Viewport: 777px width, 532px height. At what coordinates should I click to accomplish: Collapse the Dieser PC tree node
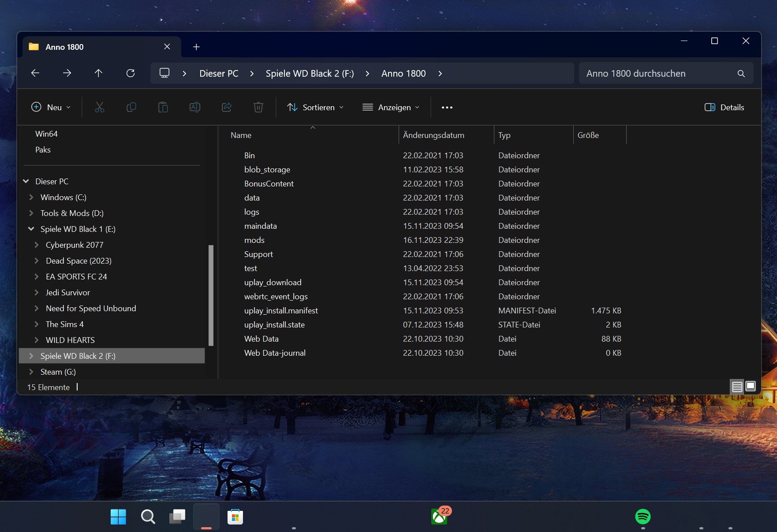[x=26, y=181]
